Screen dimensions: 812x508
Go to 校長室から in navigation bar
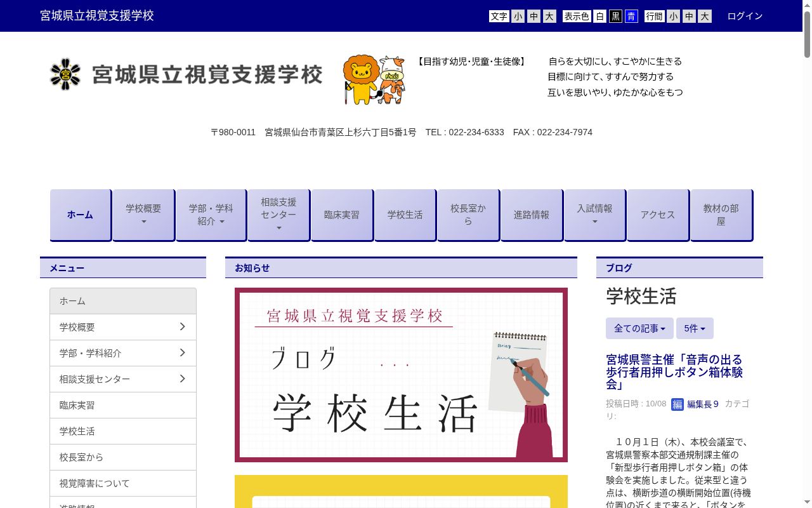coord(468,215)
